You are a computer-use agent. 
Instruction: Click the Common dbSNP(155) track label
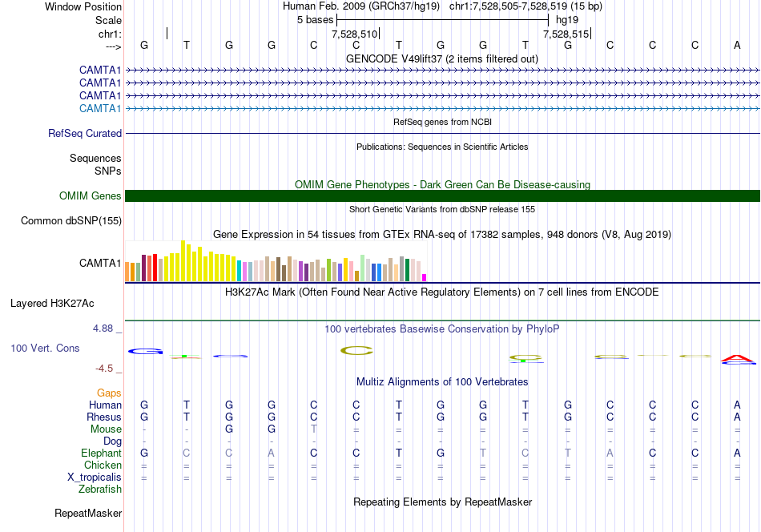(70, 221)
